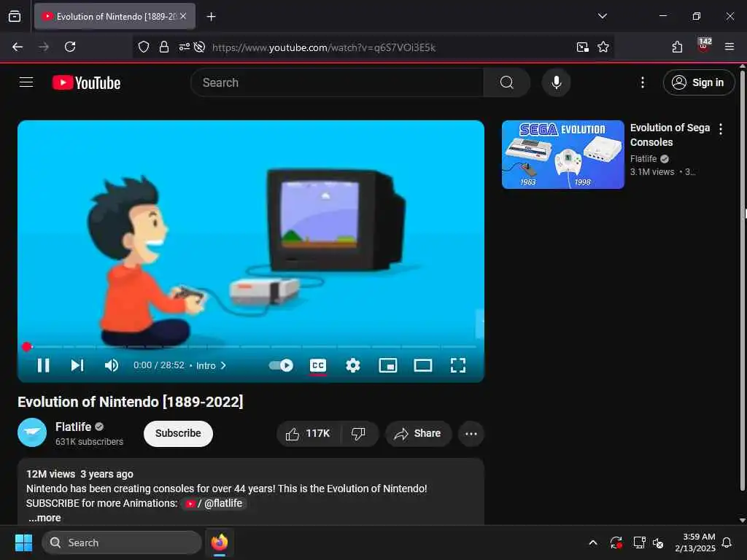Focus the YouTube search box

coord(337,82)
